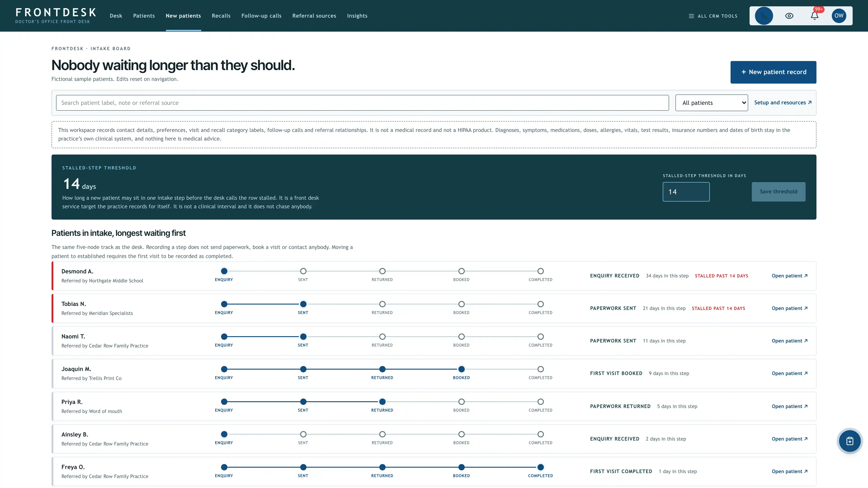Open the Referral sources tab
The width and height of the screenshot is (868, 488).
314,16
